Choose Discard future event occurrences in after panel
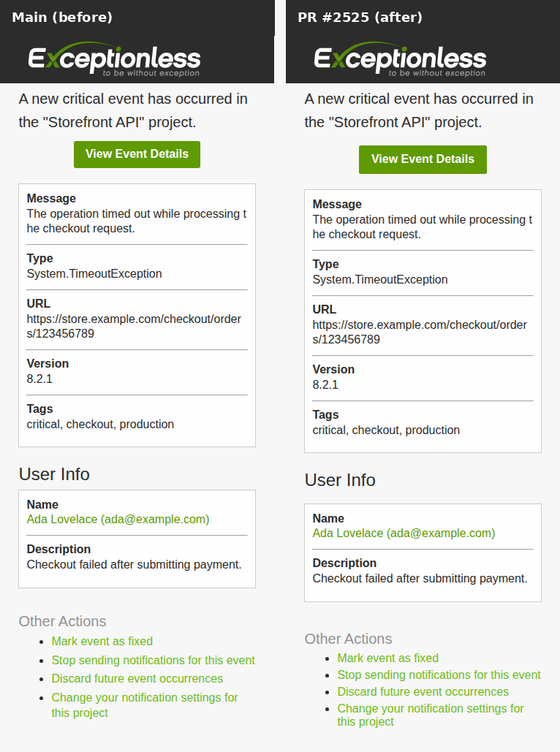560x752 pixels. tap(423, 691)
